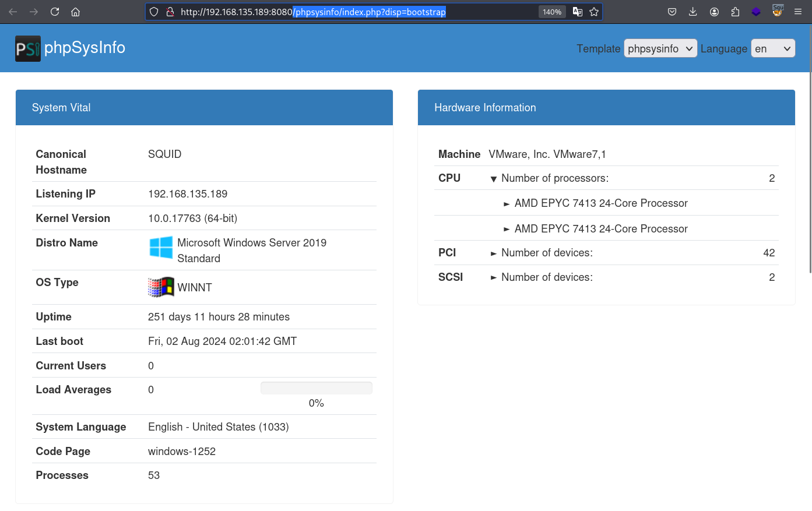Image resolution: width=812 pixels, height=511 pixels.
Task: Click the Listening IP value 192.168.135.189
Action: [188, 194]
